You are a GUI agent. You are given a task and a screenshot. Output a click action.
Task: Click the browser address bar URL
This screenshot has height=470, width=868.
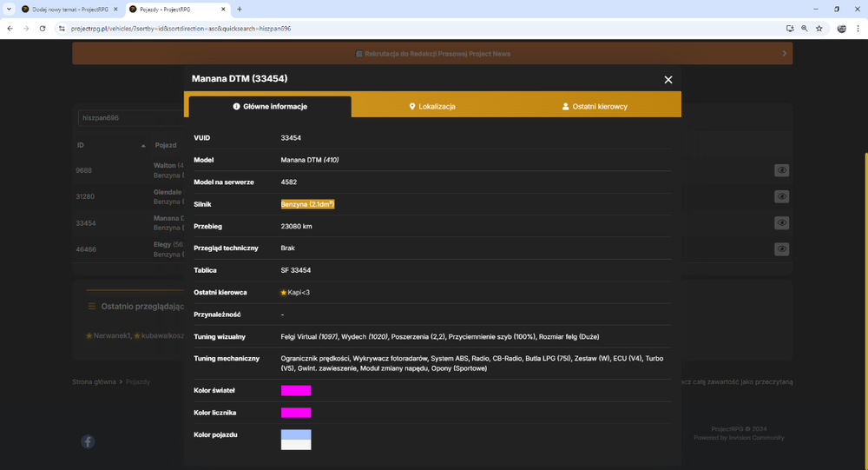[181, 29]
